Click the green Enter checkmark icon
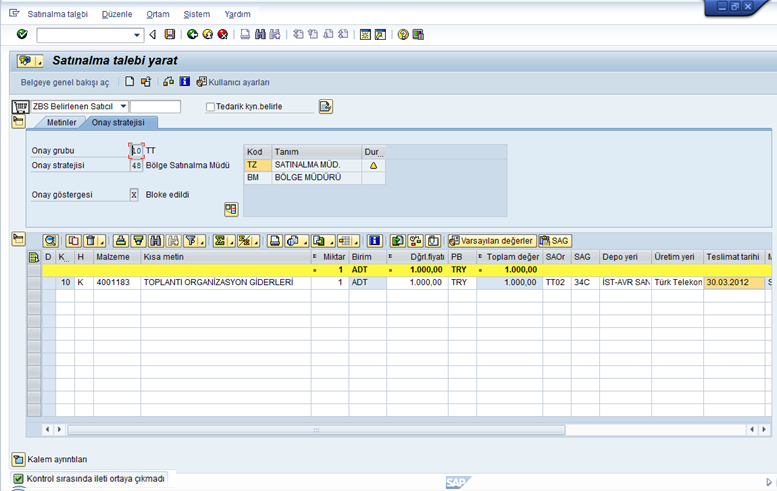 [22, 34]
